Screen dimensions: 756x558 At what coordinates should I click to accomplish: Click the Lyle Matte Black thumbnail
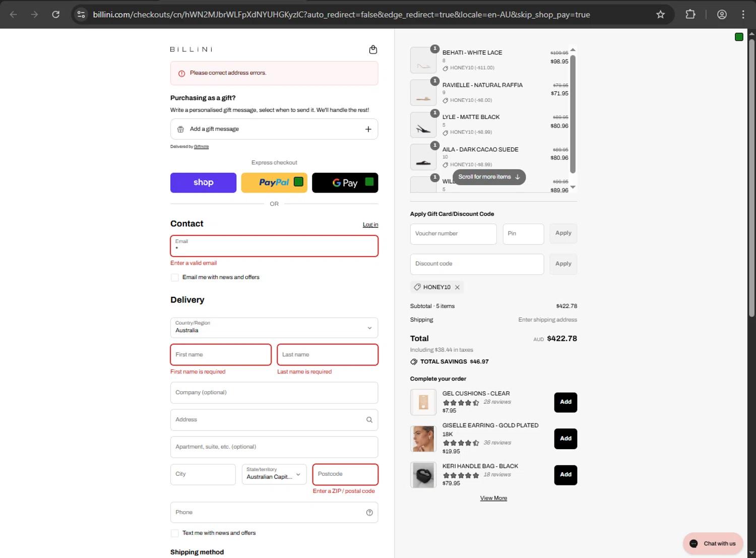tap(423, 125)
